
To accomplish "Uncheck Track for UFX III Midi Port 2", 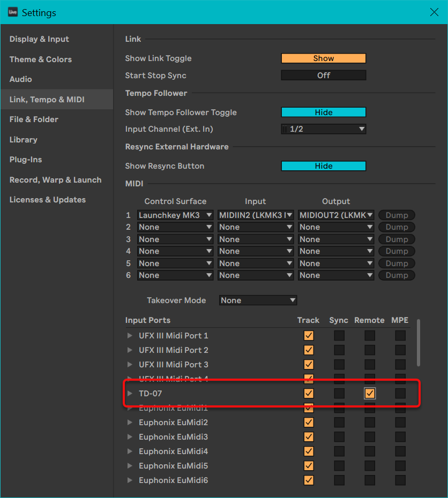I will (x=309, y=350).
